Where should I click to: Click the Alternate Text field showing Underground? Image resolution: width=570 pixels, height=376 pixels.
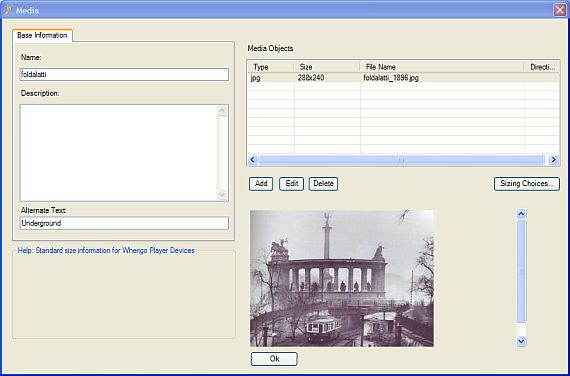coord(124,223)
